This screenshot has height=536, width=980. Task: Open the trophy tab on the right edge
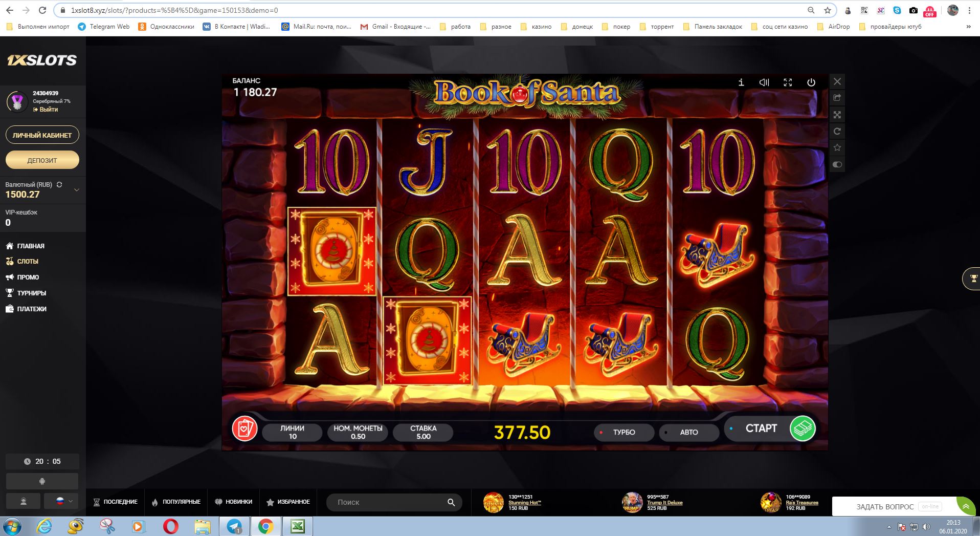[x=972, y=279]
